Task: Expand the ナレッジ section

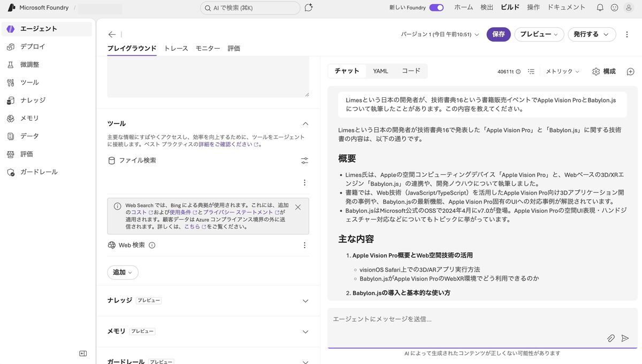Action: [305, 301]
